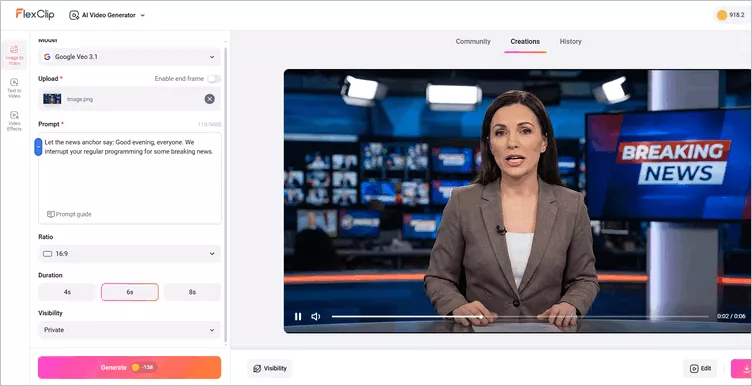Switch to the Creations tab

[x=525, y=42]
